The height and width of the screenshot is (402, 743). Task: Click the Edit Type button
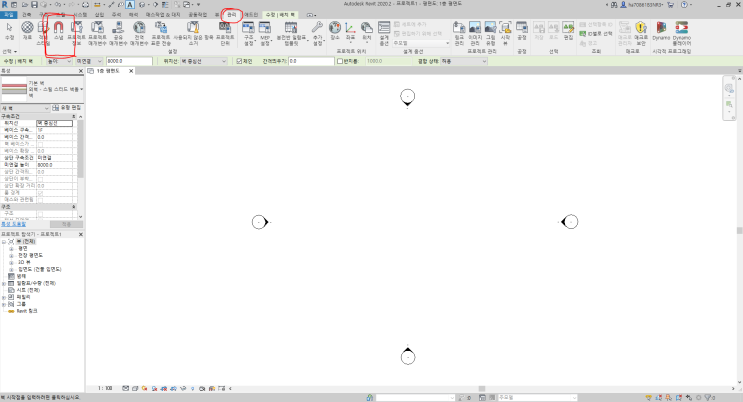(x=67, y=108)
